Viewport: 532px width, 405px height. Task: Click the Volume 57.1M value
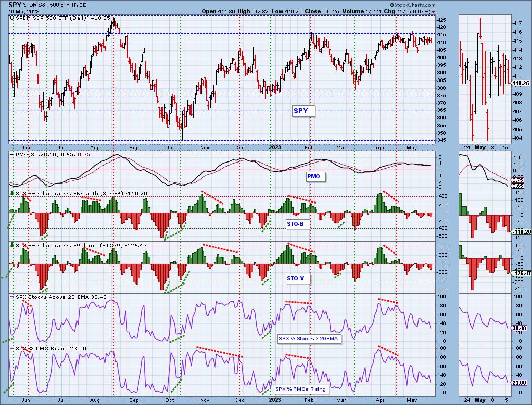(x=361, y=11)
